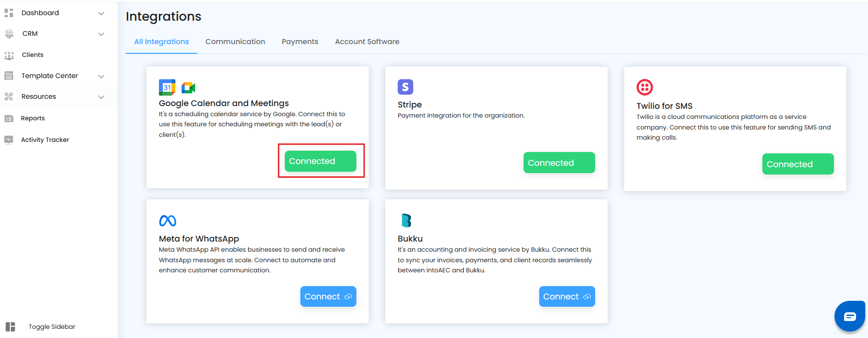Connect Meta for WhatsApp integration
868x338 pixels.
pos(328,297)
